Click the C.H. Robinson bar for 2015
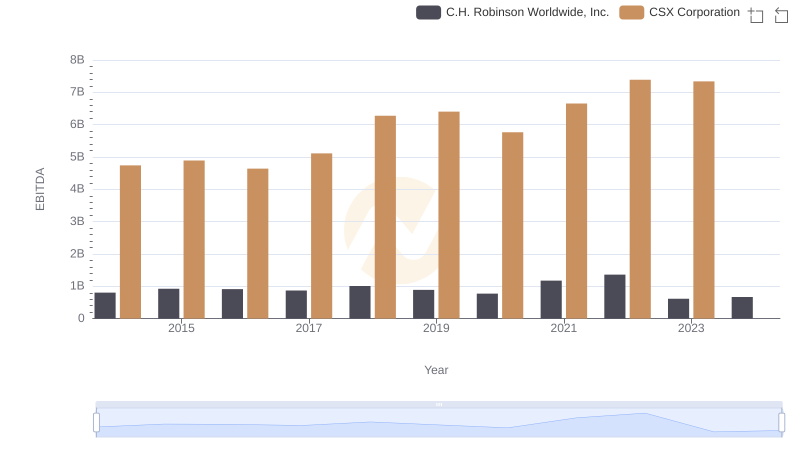This screenshot has height=461, width=800. 168,304
